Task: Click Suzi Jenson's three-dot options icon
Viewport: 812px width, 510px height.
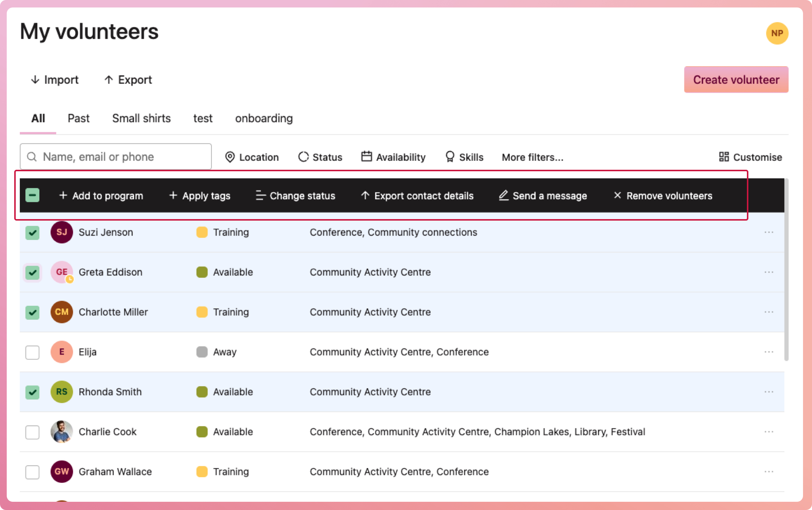Action: 769,232
